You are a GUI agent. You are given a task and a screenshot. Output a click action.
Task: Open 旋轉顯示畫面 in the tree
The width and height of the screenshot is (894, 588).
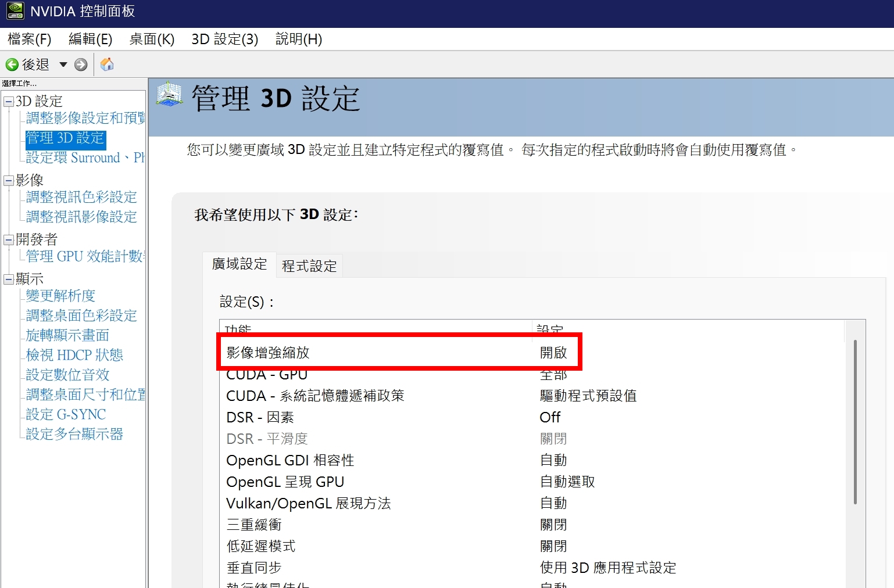tap(67, 335)
